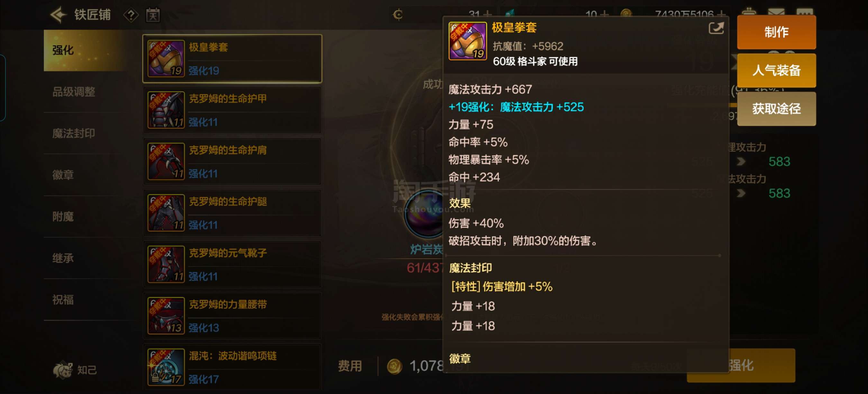
Task: Open the 魔法封印 tab
Action: coord(73,133)
